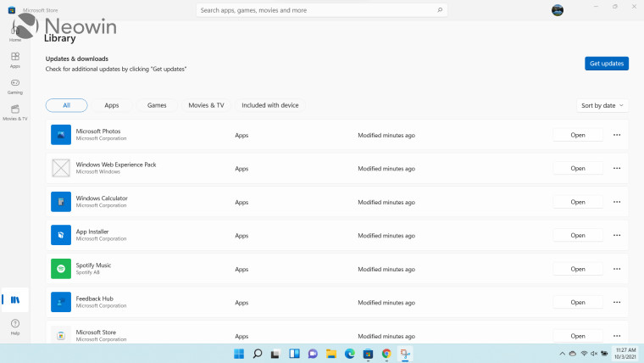Click the Spotify Music app icon
644x363 pixels.
(61, 269)
